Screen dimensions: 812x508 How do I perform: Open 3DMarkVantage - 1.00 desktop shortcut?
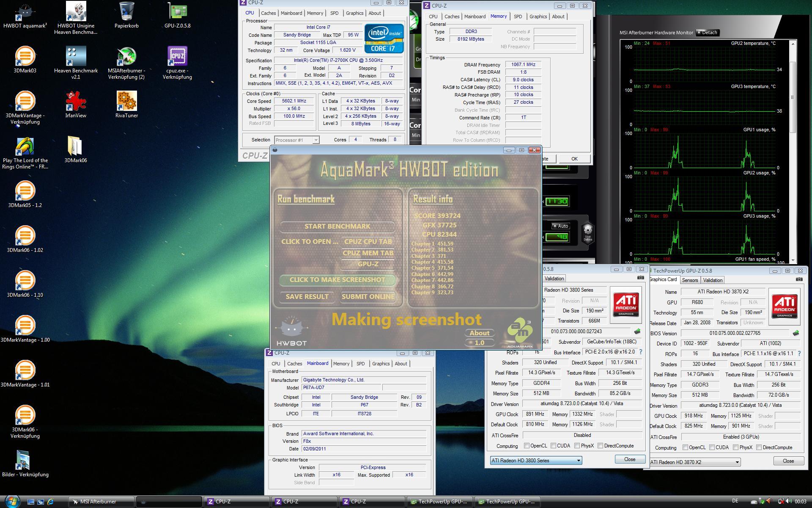[x=25, y=329]
